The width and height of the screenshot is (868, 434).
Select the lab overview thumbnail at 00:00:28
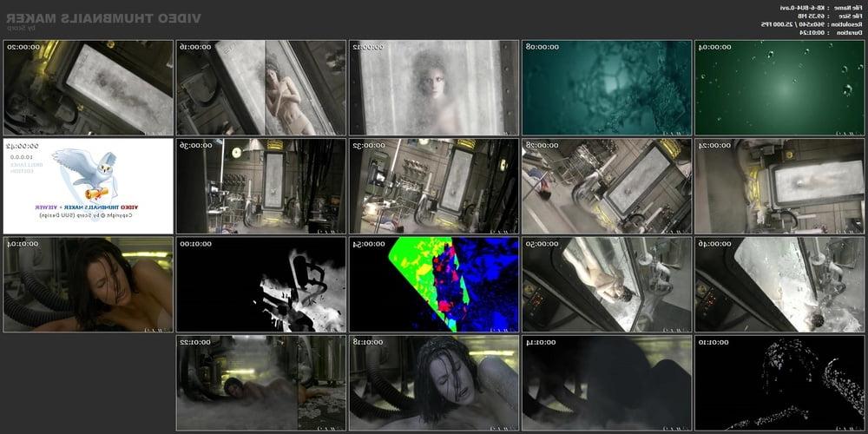point(607,186)
